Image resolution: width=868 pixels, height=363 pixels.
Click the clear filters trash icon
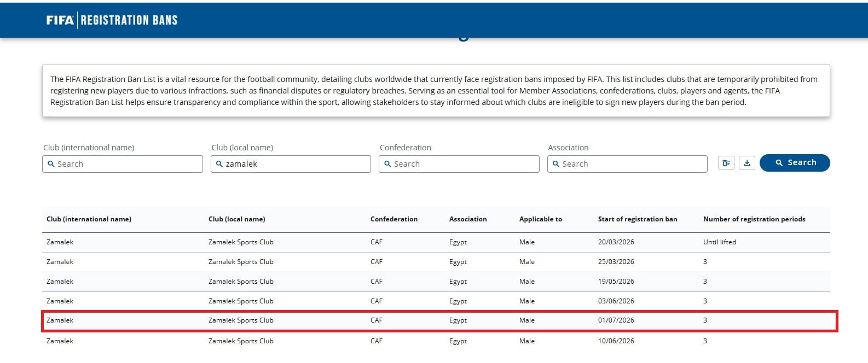tap(726, 163)
